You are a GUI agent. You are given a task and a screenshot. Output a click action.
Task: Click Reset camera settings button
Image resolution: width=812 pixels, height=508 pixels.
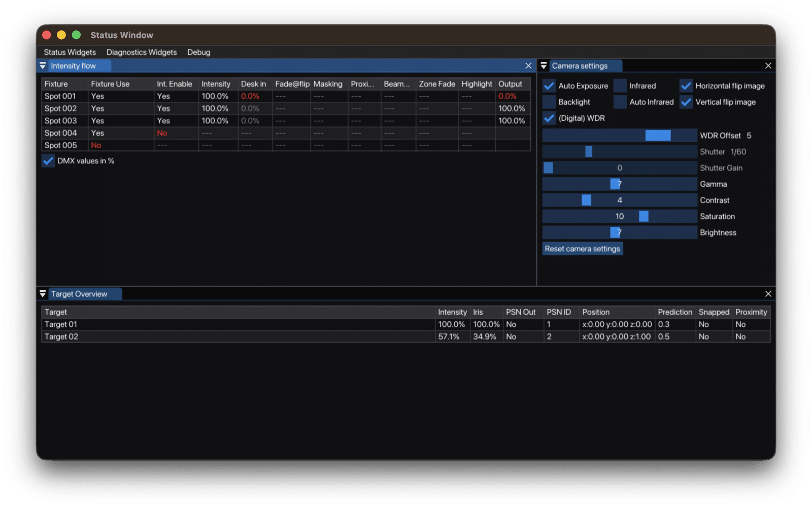(x=583, y=249)
